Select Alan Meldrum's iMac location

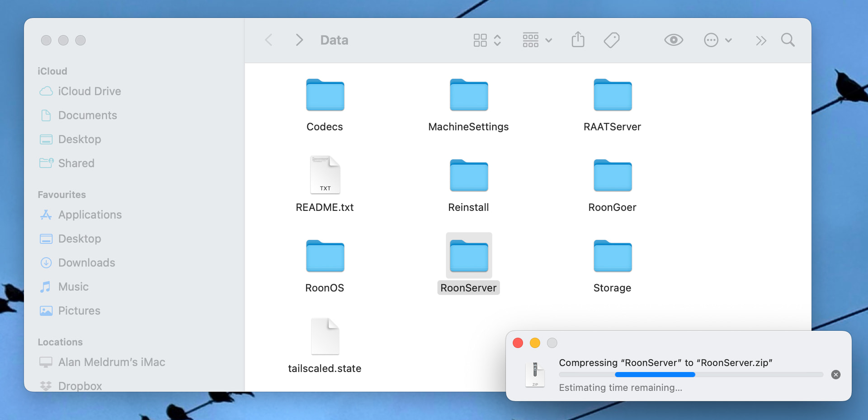click(x=111, y=362)
